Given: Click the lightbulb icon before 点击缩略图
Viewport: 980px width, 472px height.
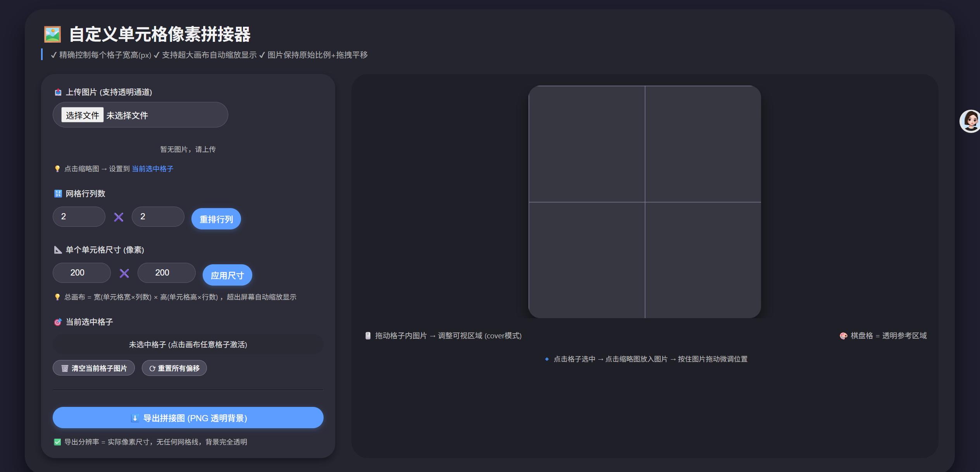Looking at the screenshot, I should [x=57, y=169].
